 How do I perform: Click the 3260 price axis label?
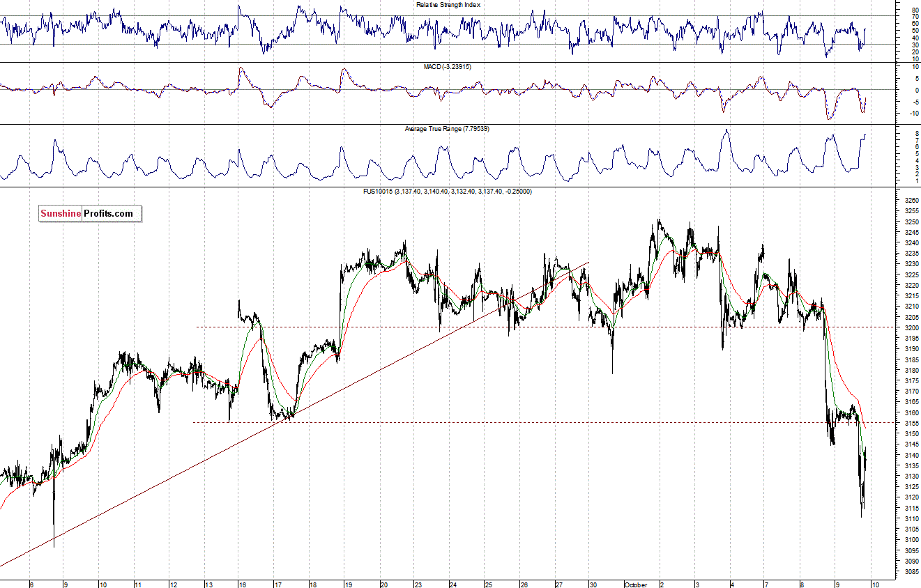click(x=912, y=201)
